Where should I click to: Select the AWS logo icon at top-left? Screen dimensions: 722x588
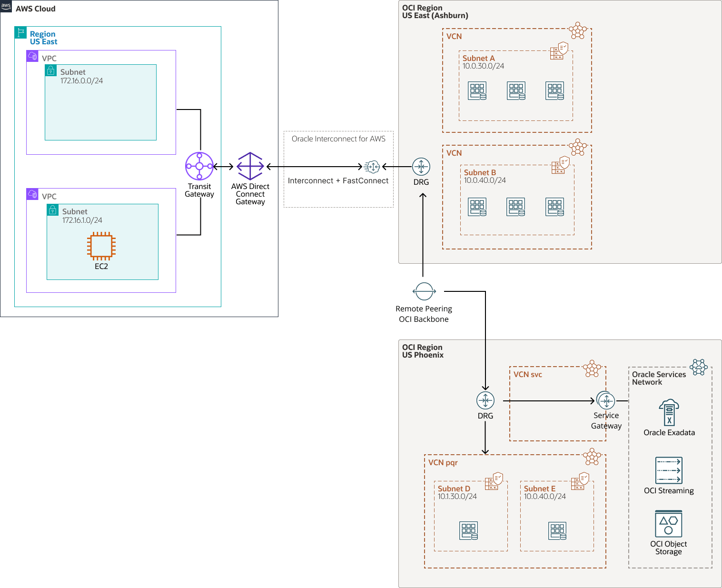pyautogui.click(x=6, y=6)
